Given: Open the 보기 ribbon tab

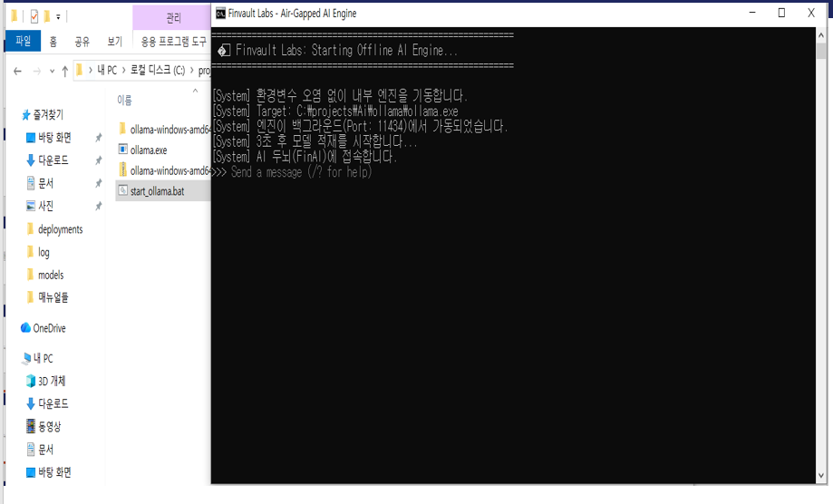Looking at the screenshot, I should tap(114, 42).
